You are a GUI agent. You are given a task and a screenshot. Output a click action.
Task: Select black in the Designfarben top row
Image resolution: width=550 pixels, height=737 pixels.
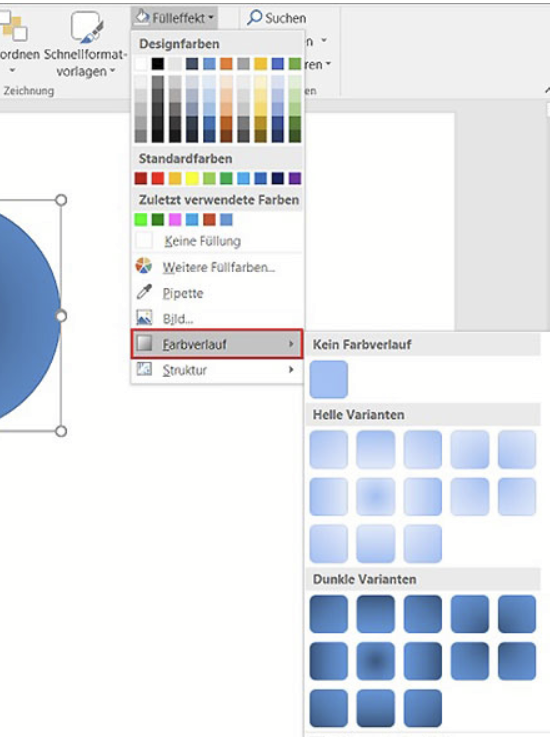coord(157,63)
